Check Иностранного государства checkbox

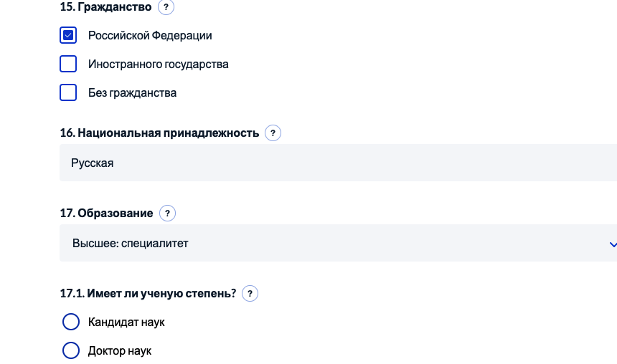click(x=68, y=64)
